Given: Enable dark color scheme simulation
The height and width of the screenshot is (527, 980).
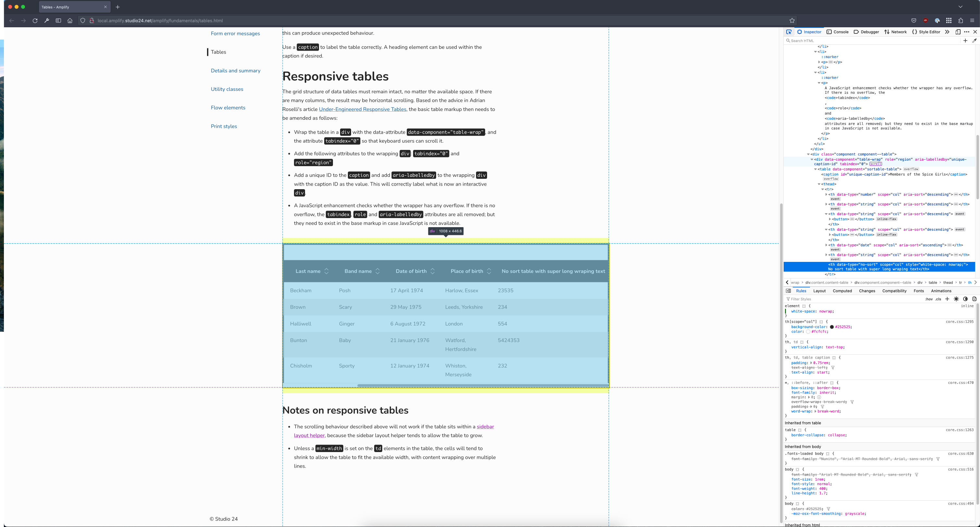Looking at the screenshot, I should coord(965,300).
